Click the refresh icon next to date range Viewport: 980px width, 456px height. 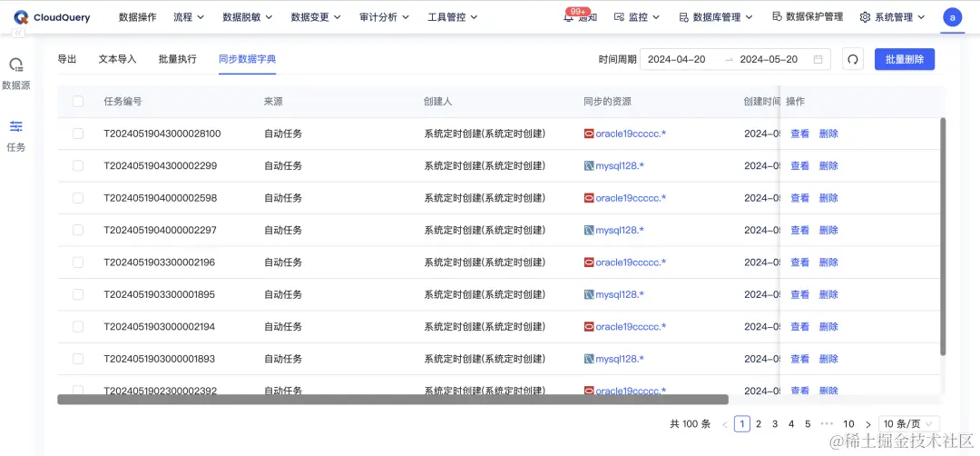coord(852,59)
